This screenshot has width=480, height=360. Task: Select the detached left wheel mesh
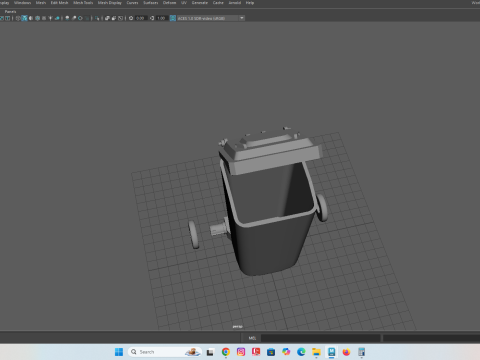194,234
